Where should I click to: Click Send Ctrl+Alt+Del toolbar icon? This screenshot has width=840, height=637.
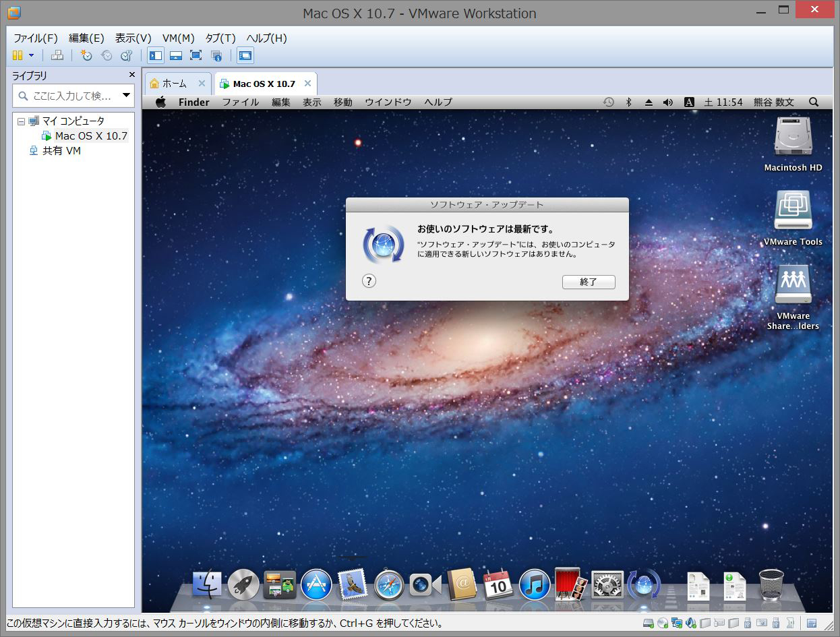click(x=58, y=55)
